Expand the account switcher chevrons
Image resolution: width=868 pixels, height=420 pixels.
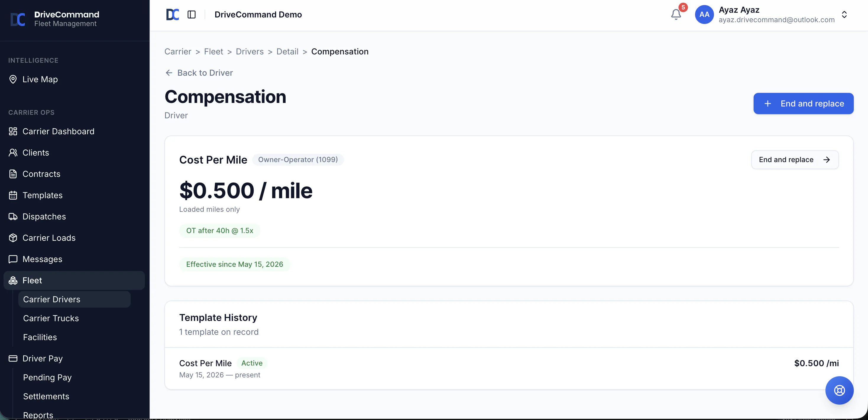tap(844, 14)
